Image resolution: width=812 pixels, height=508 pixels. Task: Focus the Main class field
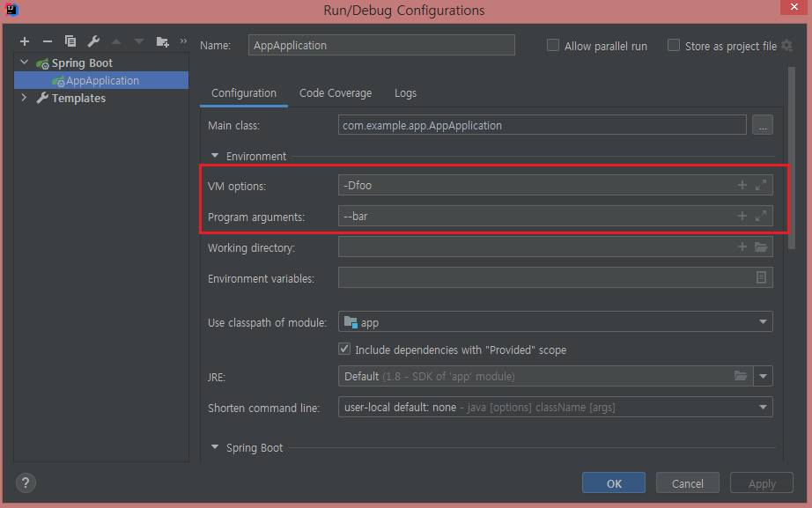coord(543,125)
